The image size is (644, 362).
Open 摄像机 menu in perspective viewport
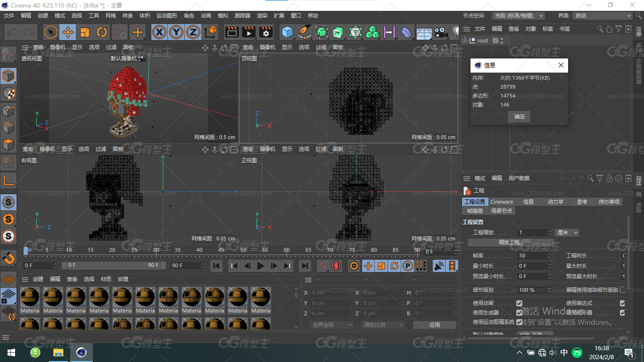pos(58,47)
